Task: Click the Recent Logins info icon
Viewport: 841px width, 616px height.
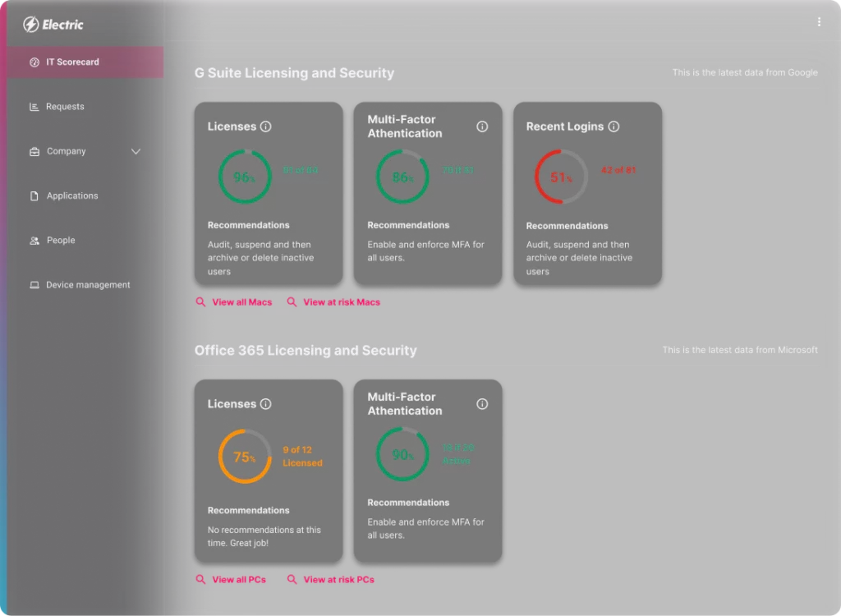Action: (614, 126)
